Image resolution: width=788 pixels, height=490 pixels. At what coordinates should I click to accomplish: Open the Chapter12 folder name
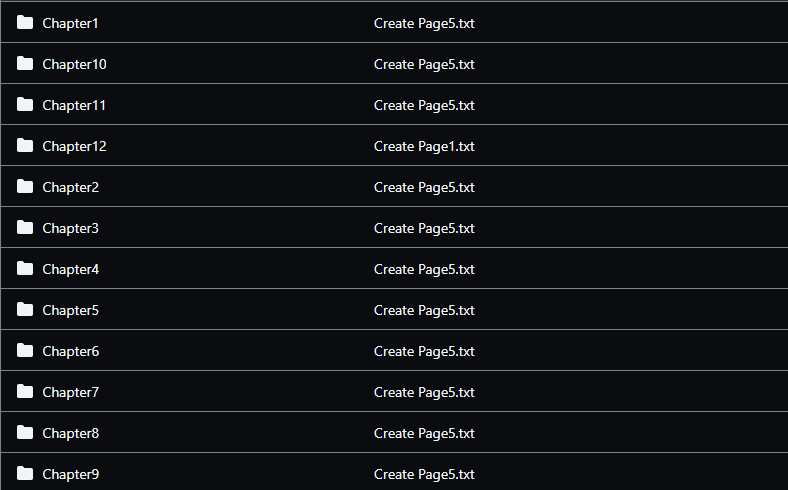(74, 146)
